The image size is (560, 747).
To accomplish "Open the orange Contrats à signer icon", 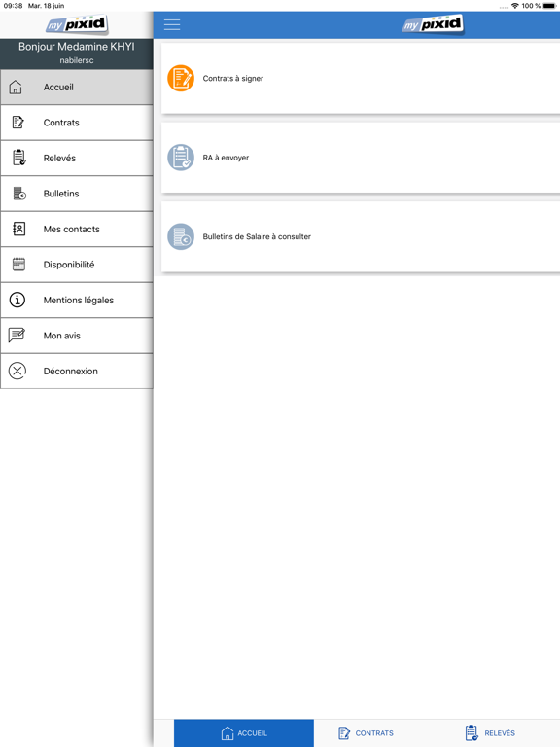I will 181,78.
